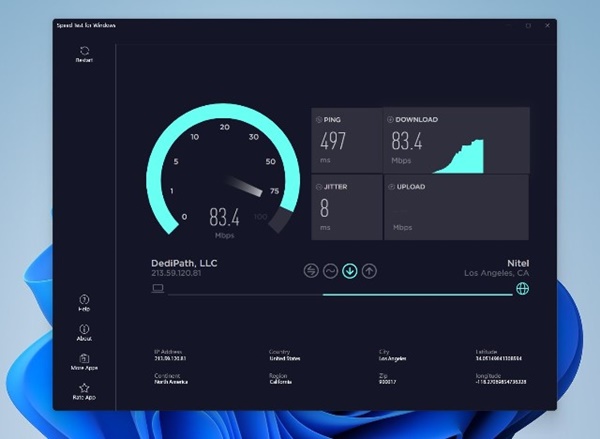The width and height of the screenshot is (600, 439).
Task: Select the upload arrow stage icon
Action: pyautogui.click(x=369, y=271)
